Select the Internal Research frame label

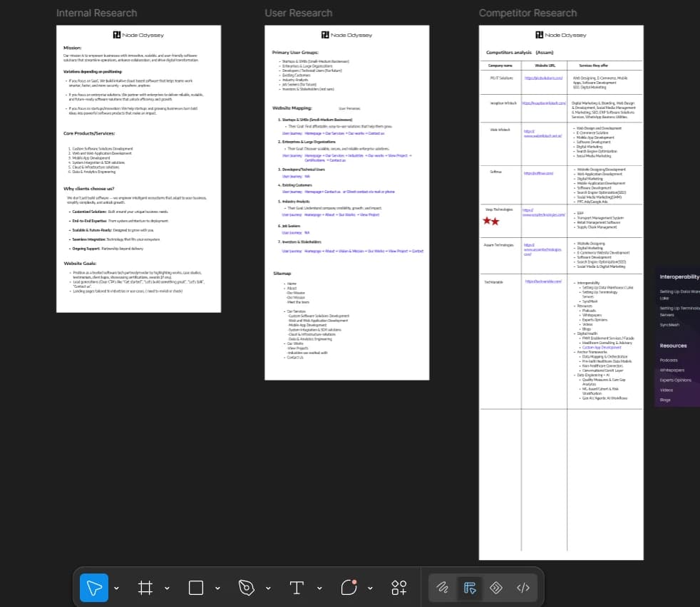pyautogui.click(x=96, y=13)
